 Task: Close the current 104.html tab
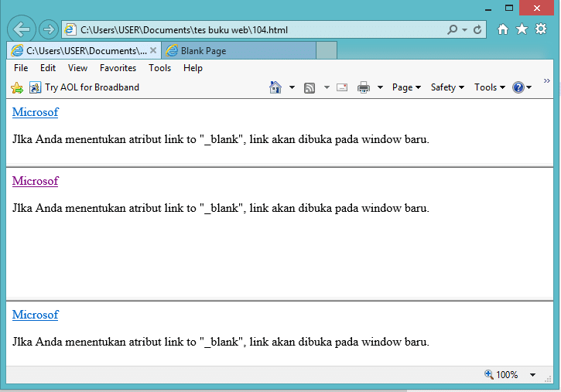153,51
